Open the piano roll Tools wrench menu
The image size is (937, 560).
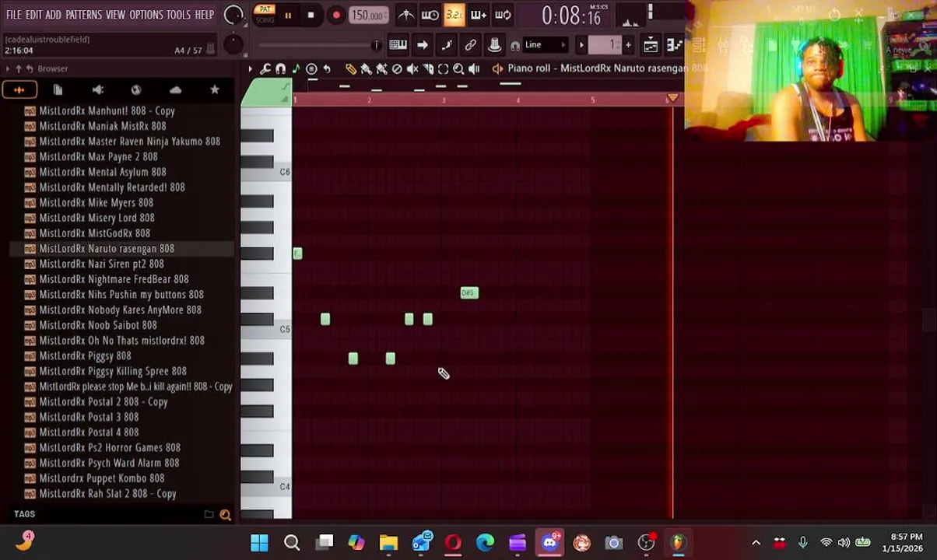point(265,69)
